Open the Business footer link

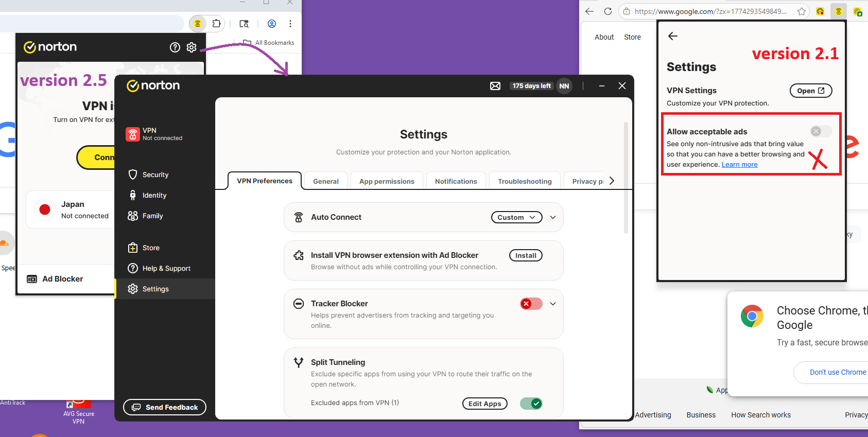coord(701,415)
